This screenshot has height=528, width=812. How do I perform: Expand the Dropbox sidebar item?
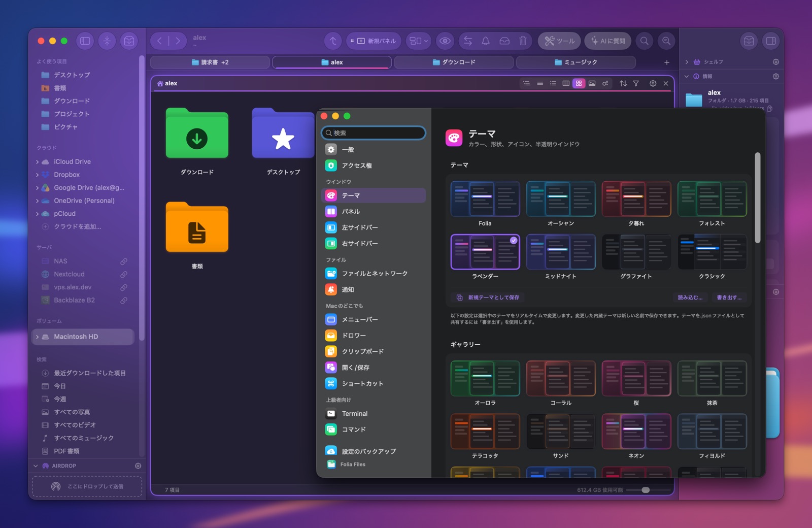(x=38, y=175)
